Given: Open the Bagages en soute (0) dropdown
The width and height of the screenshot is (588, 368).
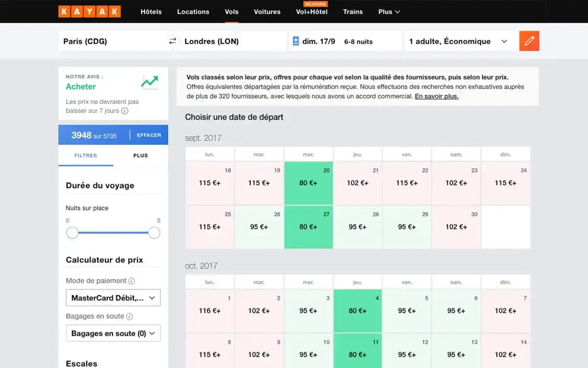Looking at the screenshot, I should (113, 333).
